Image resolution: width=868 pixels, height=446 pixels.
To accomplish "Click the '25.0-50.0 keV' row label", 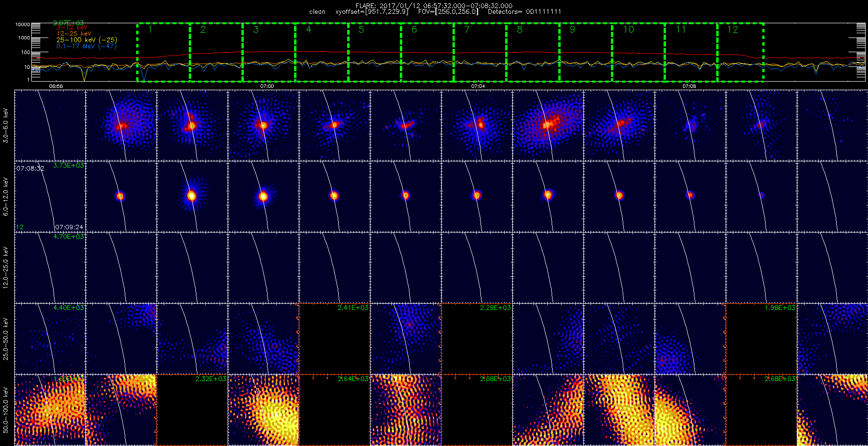I will pos(6,339).
